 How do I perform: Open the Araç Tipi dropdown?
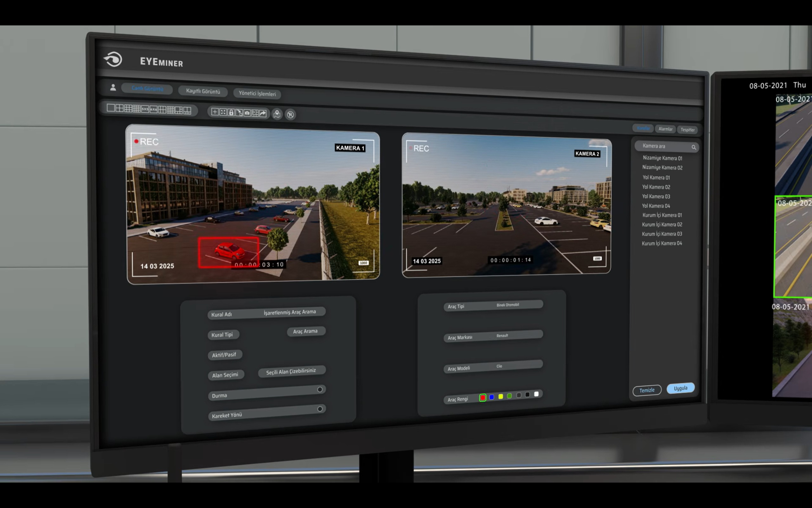point(493,305)
